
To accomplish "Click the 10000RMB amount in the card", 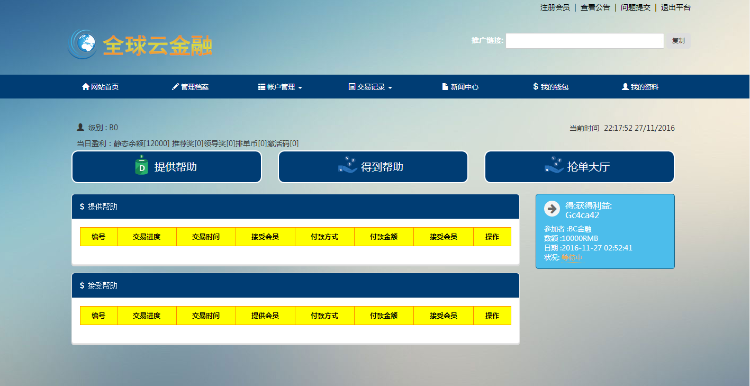I will tap(579, 238).
